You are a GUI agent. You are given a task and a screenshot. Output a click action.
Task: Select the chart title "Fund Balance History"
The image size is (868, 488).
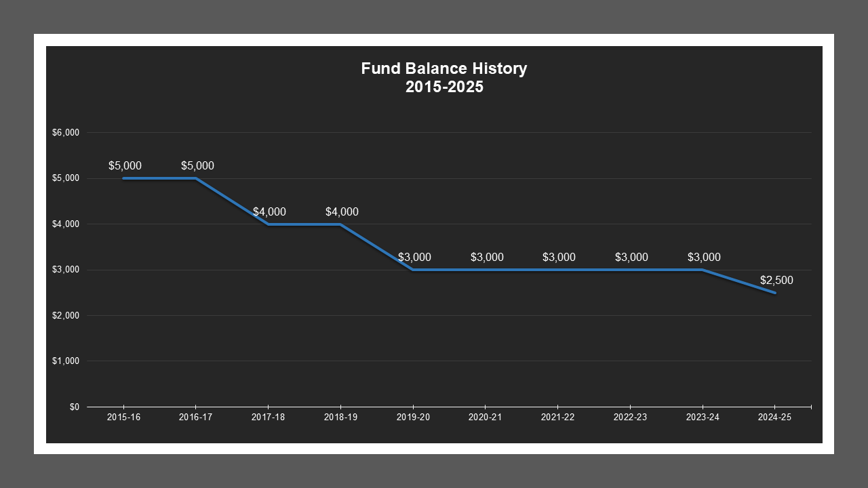(x=444, y=68)
